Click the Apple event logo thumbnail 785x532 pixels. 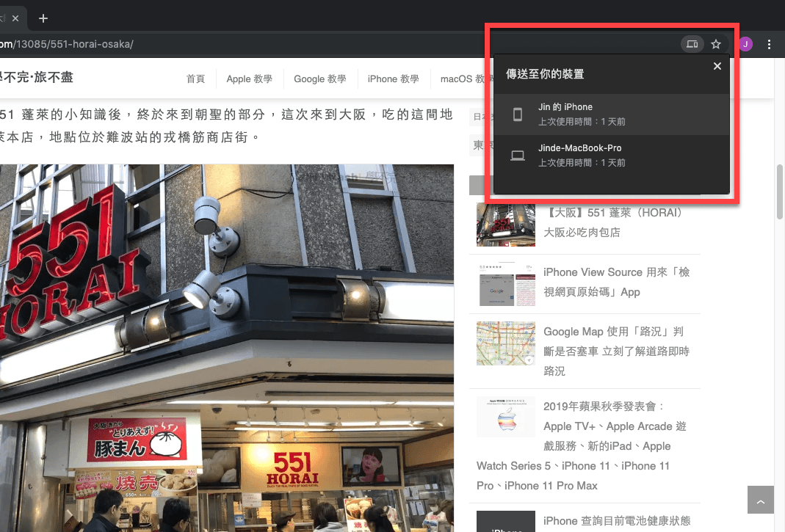pyautogui.click(x=506, y=418)
